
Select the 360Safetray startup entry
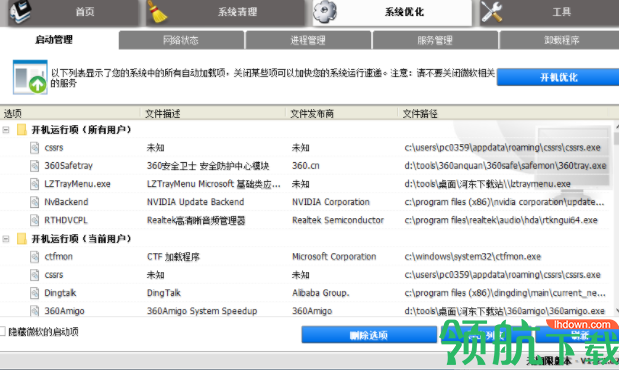coord(68,166)
